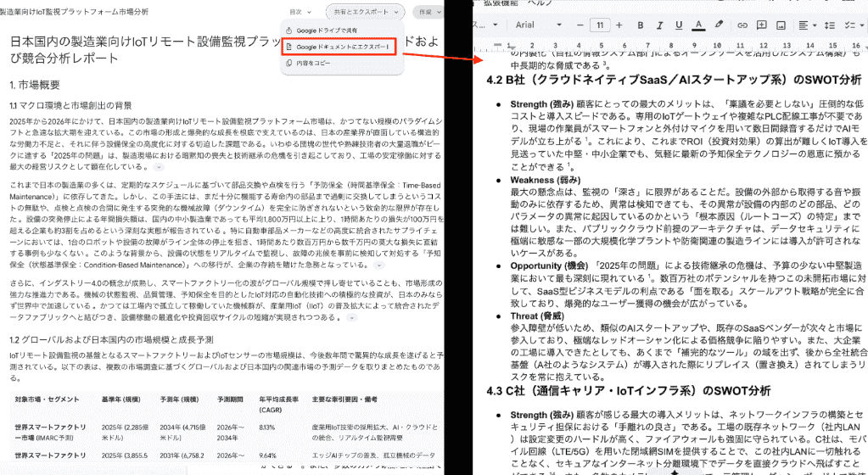Open the 作成 dropdown

pos(429,12)
